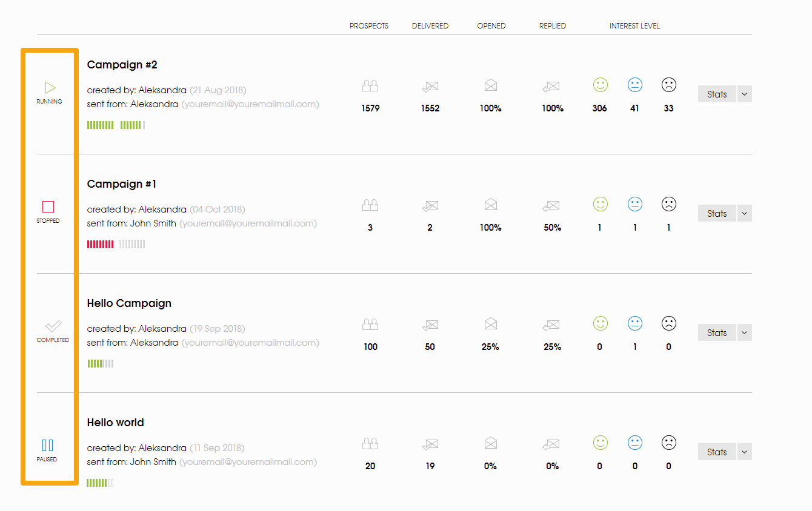Click the opened envelope icon in Hello world
This screenshot has width=812, height=511.
[491, 444]
